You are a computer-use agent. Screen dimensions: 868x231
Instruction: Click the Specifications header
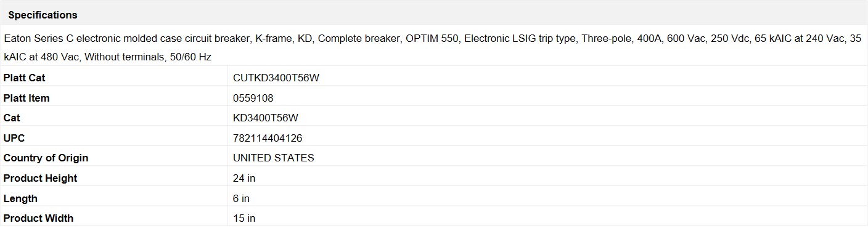pyautogui.click(x=43, y=15)
